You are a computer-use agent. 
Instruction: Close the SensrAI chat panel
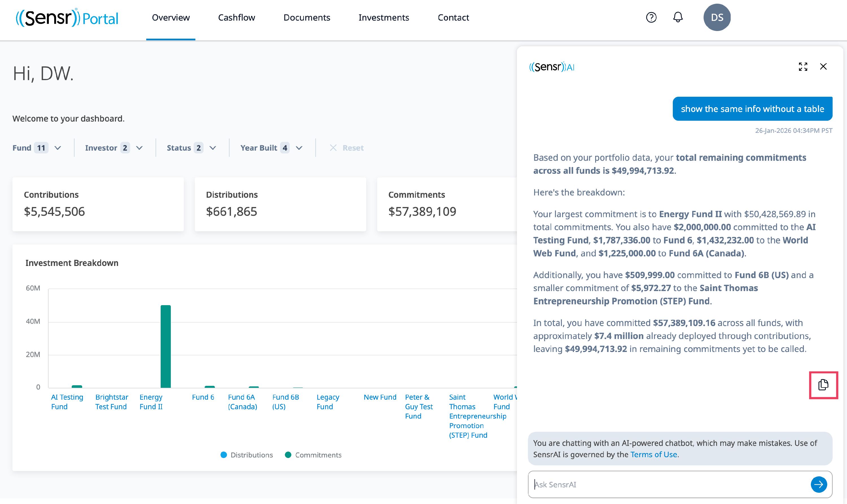tap(823, 67)
